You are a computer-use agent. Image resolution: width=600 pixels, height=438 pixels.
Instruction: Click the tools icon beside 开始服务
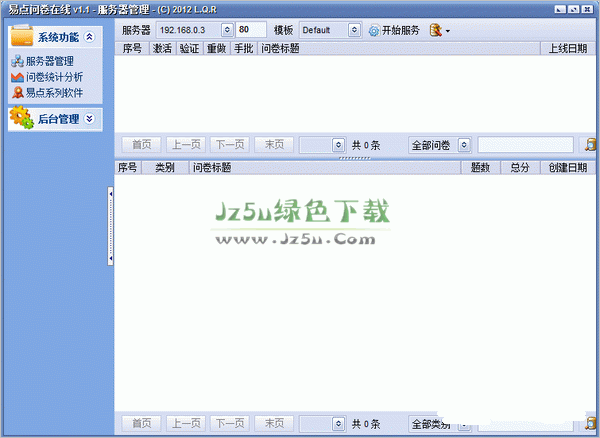coord(435,30)
